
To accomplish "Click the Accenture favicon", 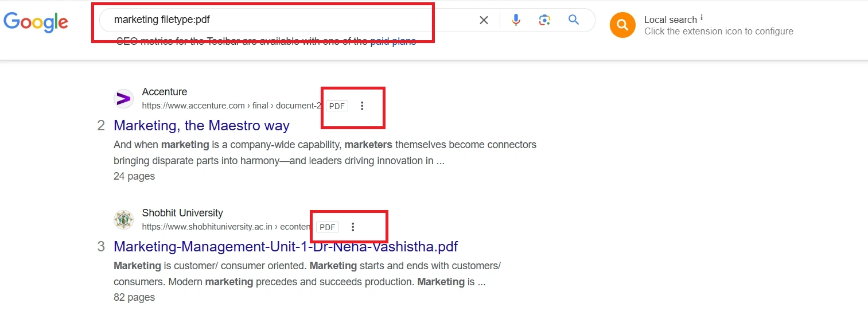I will (123, 99).
